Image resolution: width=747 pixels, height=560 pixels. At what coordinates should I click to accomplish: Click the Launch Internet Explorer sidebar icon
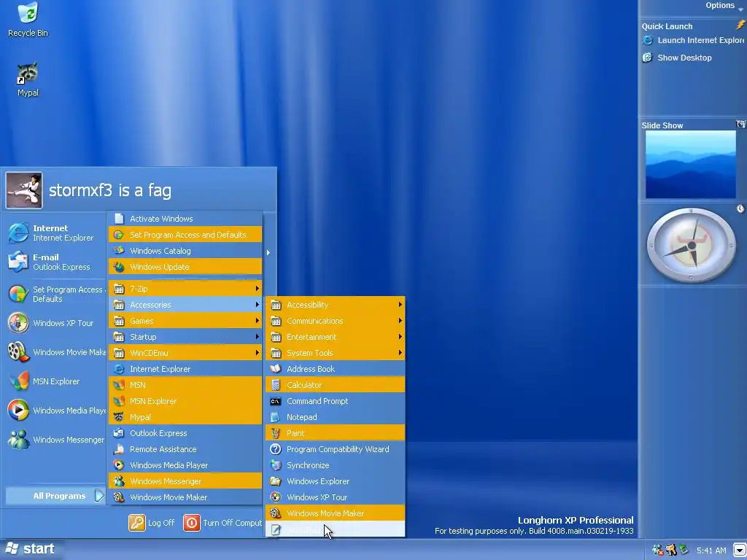coord(648,41)
